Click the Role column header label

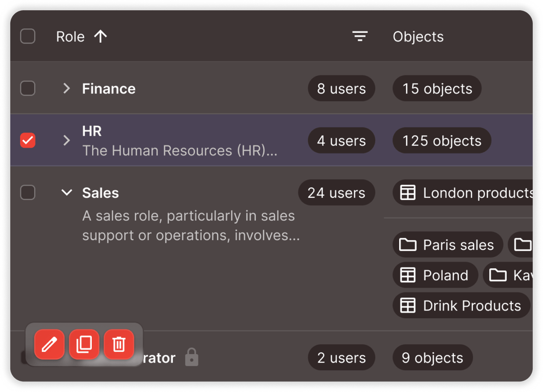tap(70, 37)
